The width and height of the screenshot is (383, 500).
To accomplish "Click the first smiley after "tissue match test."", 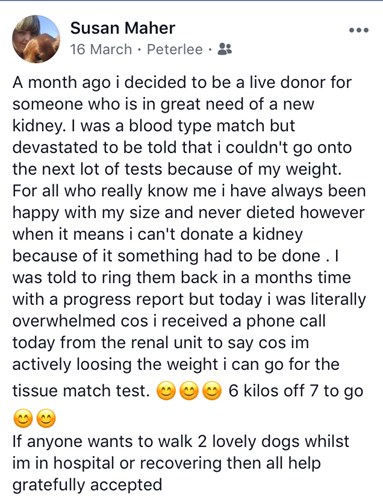I will pyautogui.click(x=166, y=392).
